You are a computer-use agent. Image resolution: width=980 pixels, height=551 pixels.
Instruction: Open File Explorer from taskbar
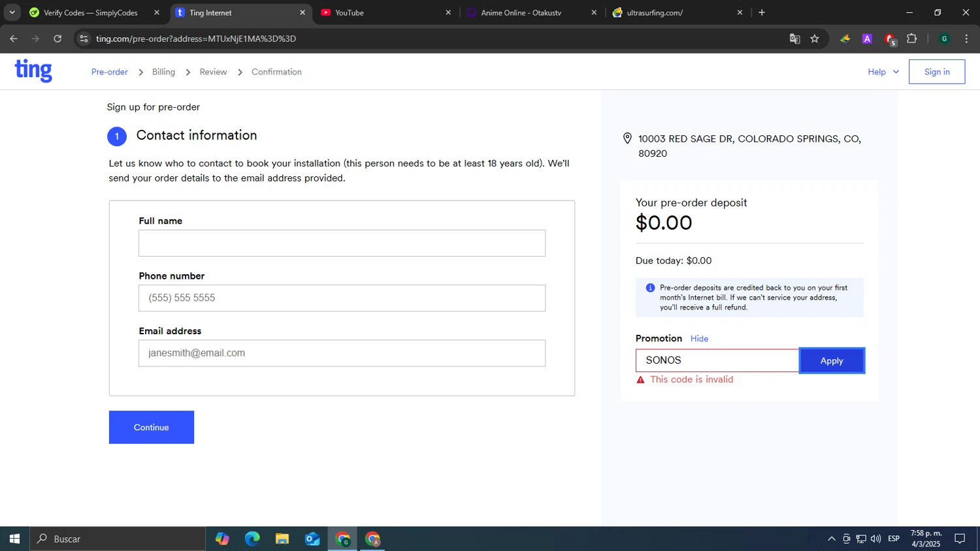pos(282,539)
